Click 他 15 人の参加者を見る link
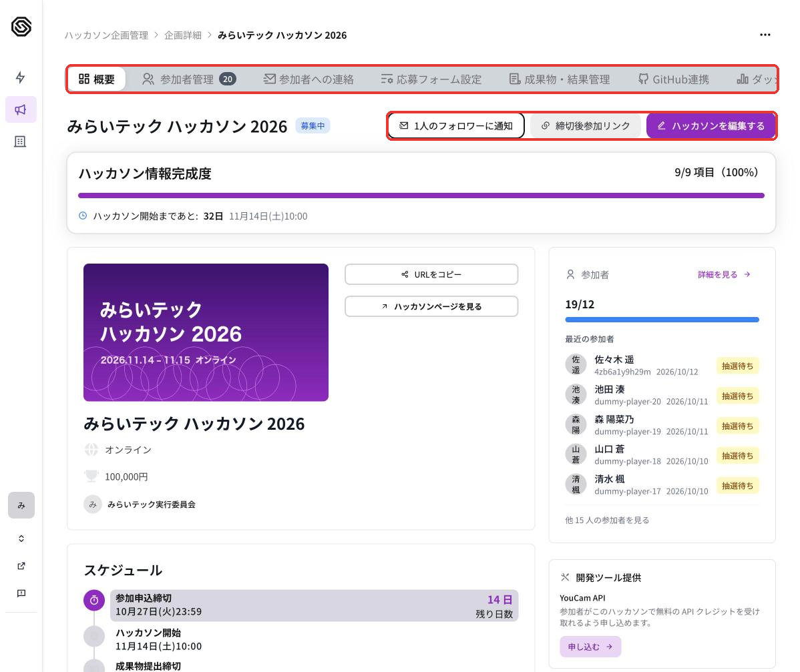Screen dimensions: 800x672 click(607, 520)
